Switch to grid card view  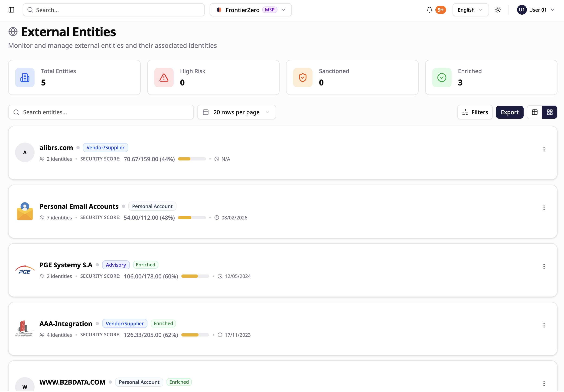tap(550, 112)
